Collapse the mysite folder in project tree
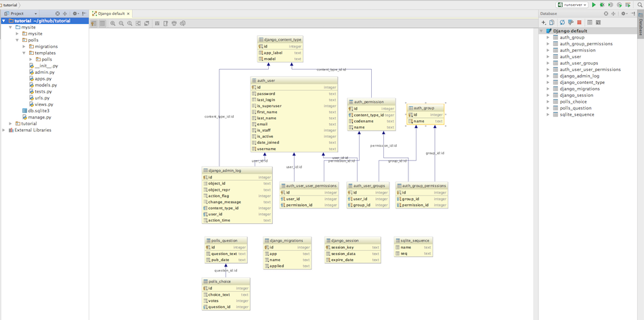The height and width of the screenshot is (320, 644). pyautogui.click(x=10, y=27)
